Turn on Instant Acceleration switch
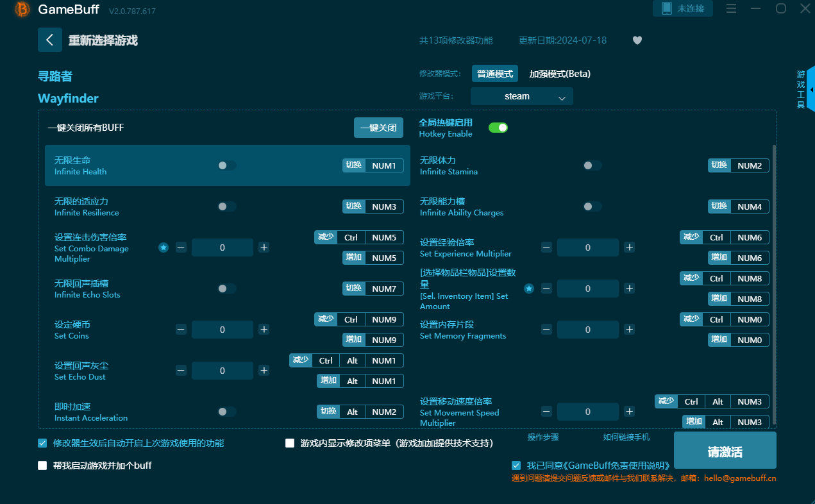Viewport: 815px width, 504px height. (226, 412)
